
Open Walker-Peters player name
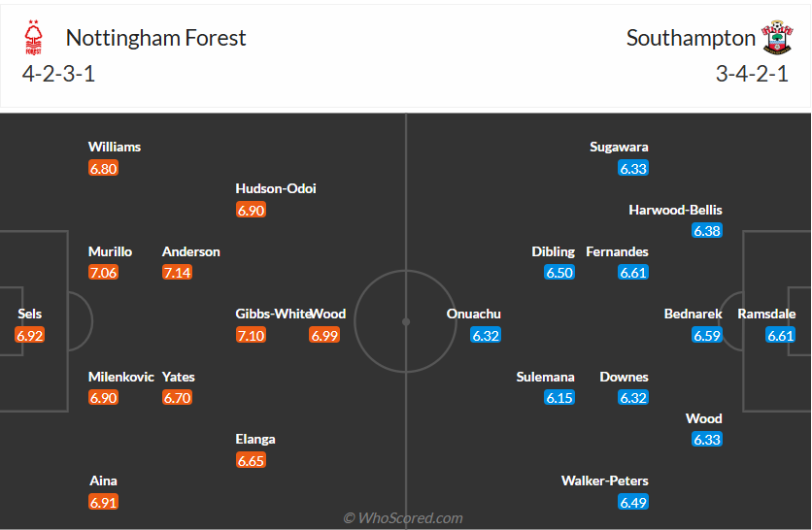(604, 480)
